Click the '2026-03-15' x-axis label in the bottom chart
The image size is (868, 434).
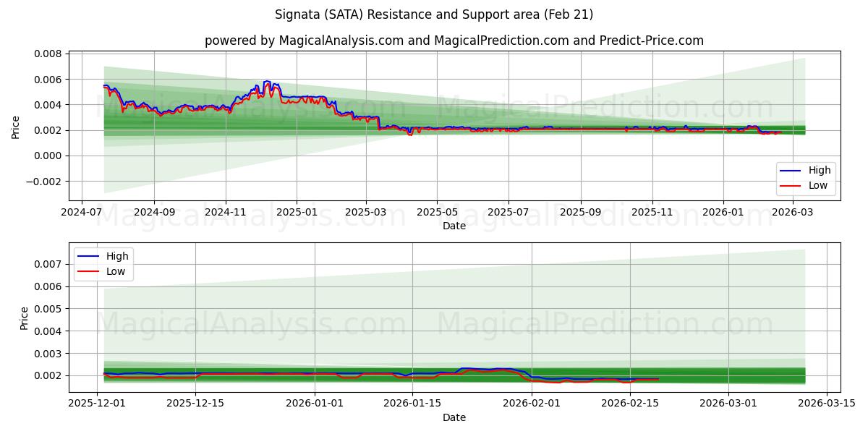click(825, 405)
